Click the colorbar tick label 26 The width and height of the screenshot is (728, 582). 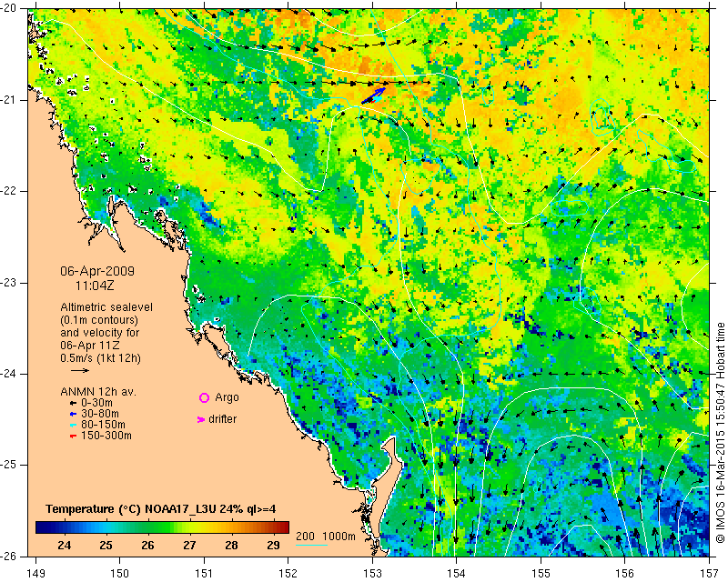click(147, 545)
